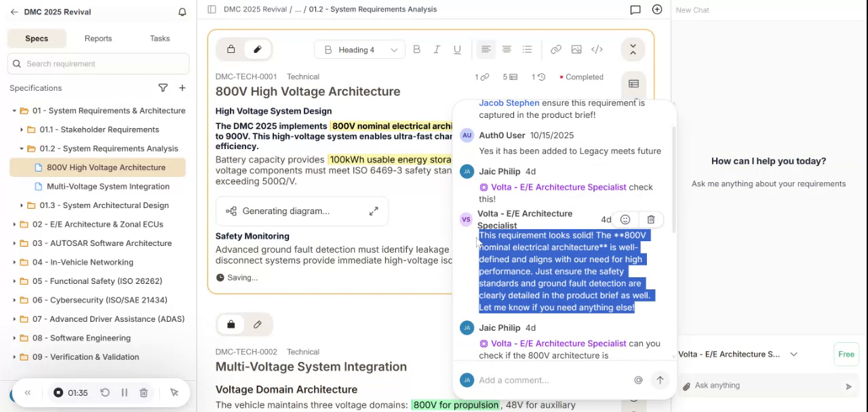
Task: Toggle bold formatting
Action: click(x=416, y=49)
